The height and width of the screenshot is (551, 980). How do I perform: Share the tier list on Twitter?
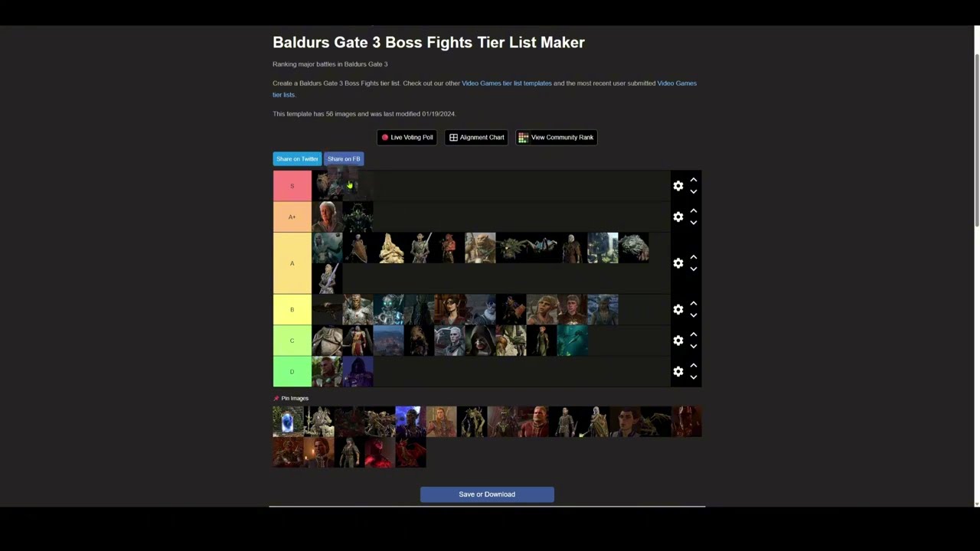coord(297,159)
